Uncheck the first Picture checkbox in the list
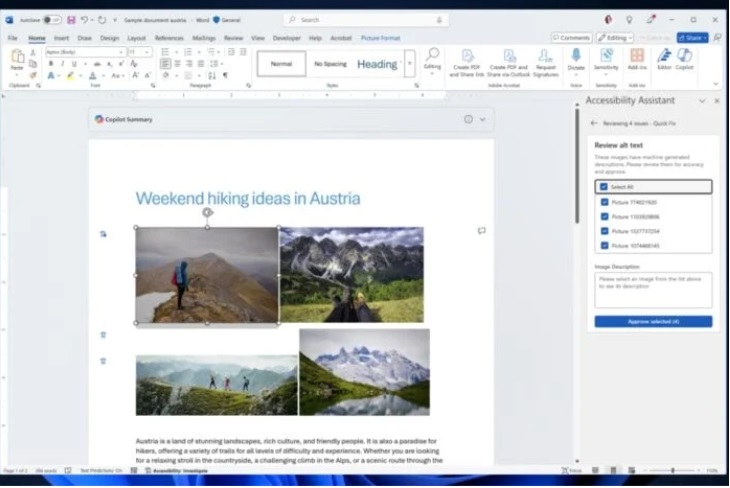The width and height of the screenshot is (730, 488). click(604, 202)
